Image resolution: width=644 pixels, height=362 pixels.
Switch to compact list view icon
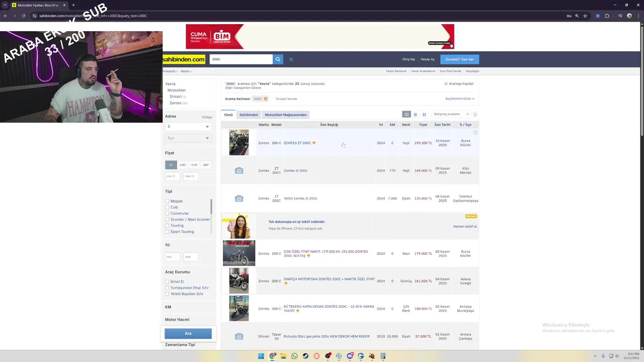point(415,114)
